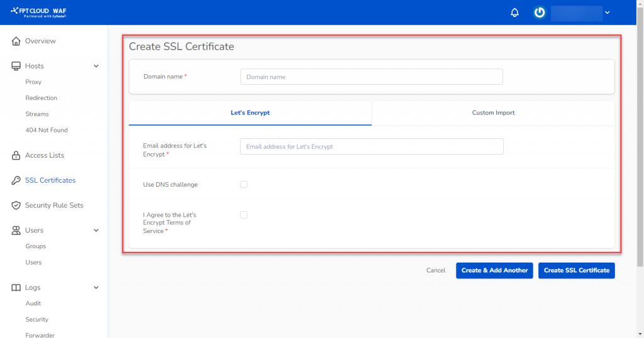Click the power icon in header
Image resolution: width=644 pixels, height=338 pixels.
539,13
